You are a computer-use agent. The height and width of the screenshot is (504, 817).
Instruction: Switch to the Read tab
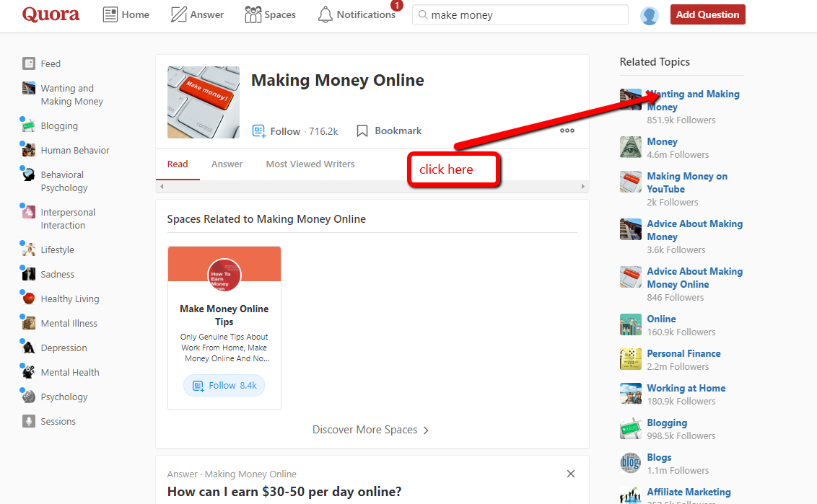[177, 164]
